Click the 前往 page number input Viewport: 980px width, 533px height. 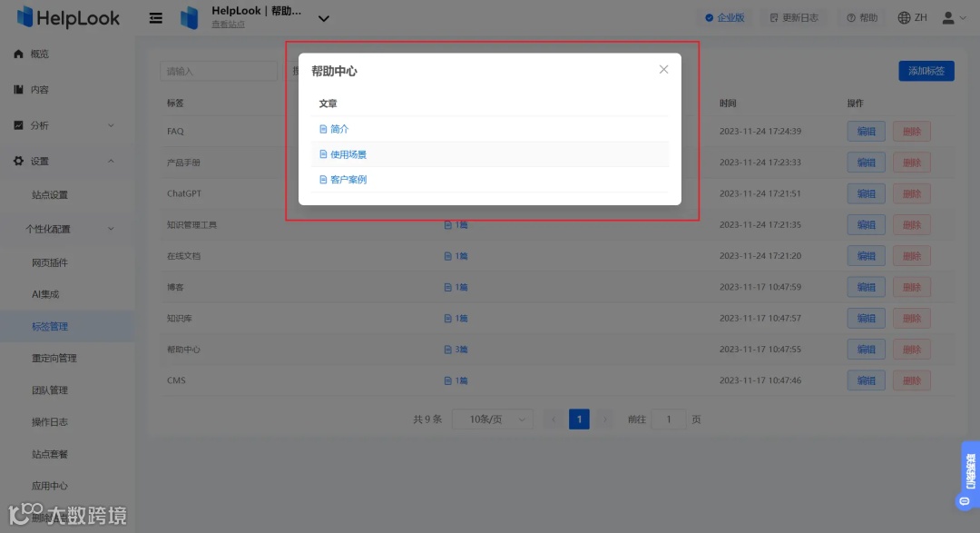coord(669,419)
